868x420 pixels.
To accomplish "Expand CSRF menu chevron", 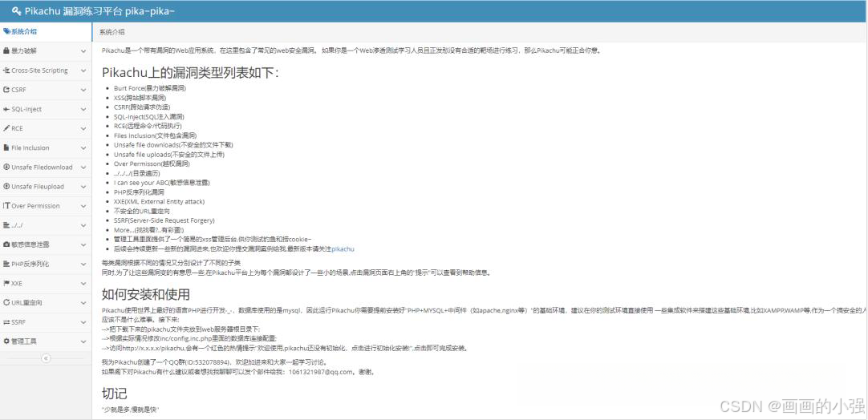I will [x=83, y=90].
